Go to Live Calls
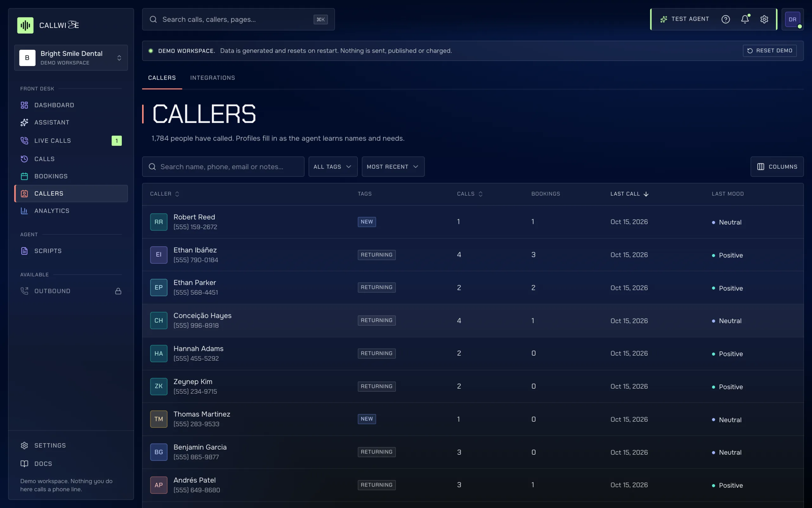Viewport: 812px width, 508px height. tap(71, 140)
